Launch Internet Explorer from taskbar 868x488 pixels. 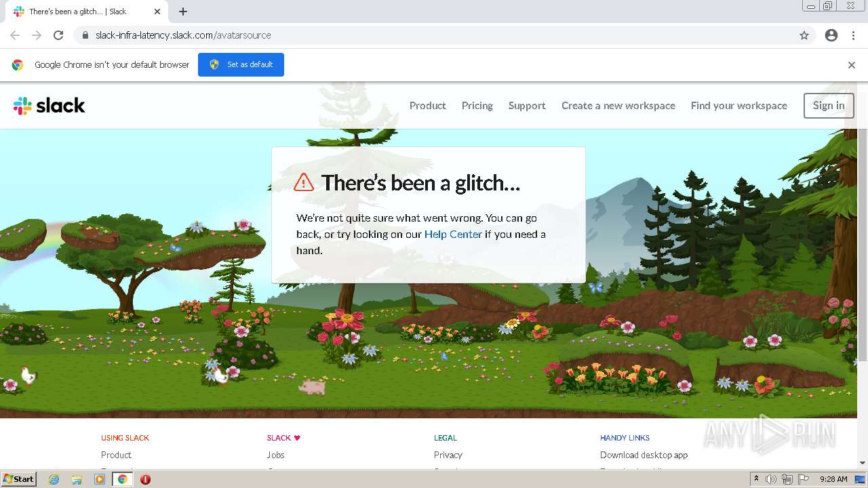pos(54,479)
